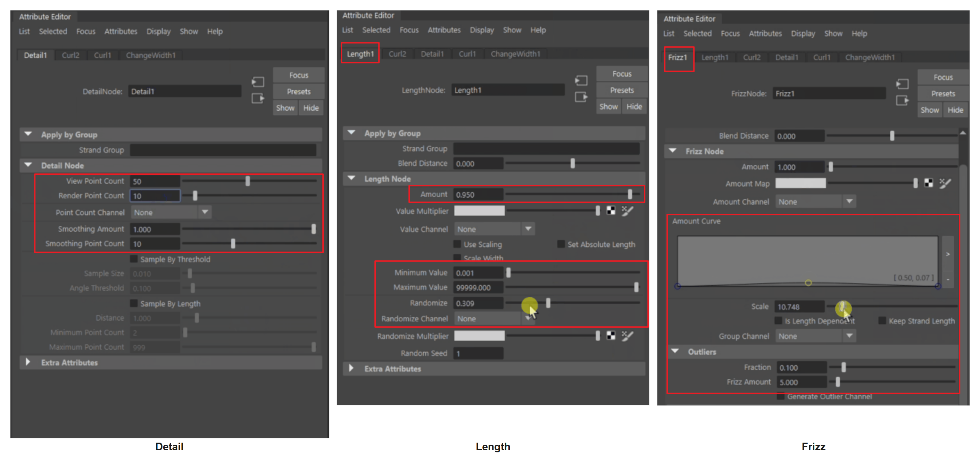The width and height of the screenshot is (980, 460).
Task: Toggle Set Absolute Length checkbox
Action: (x=561, y=244)
